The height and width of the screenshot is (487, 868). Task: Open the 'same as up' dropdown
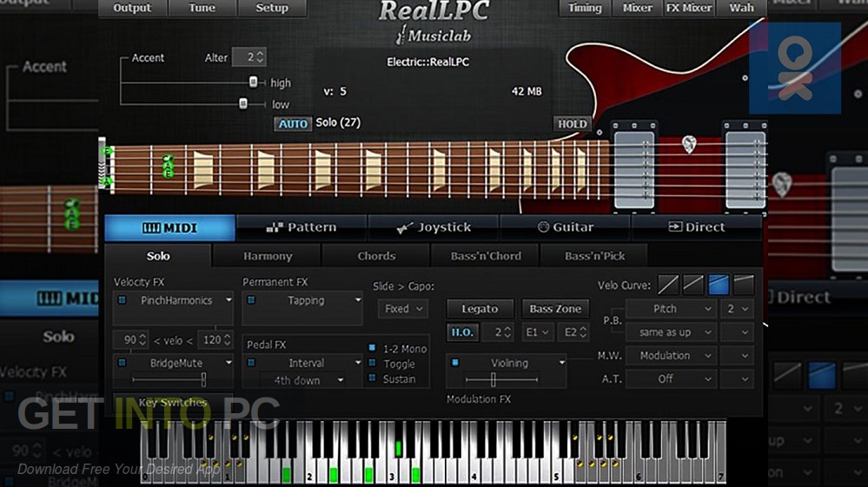672,332
